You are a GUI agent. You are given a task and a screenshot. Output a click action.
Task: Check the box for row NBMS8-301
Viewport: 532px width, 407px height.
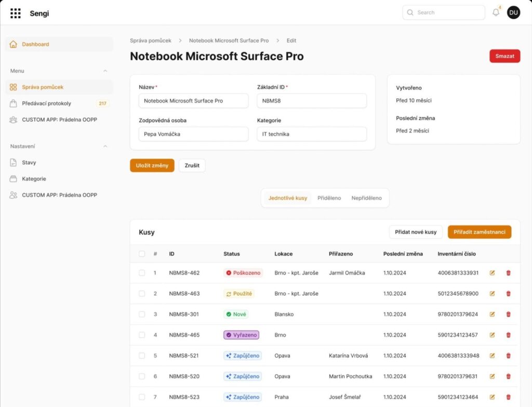coord(142,314)
